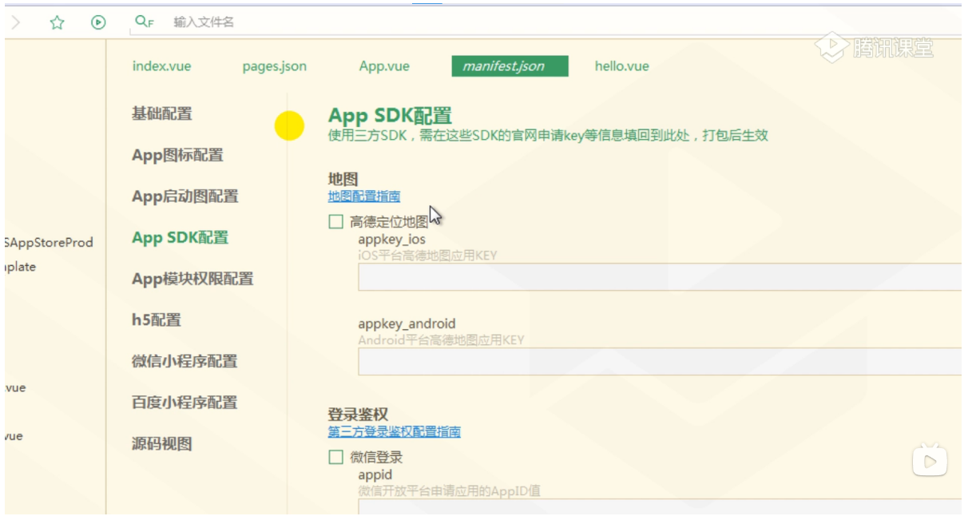Open the 地图配置指南 link
Image resolution: width=980 pixels, height=524 pixels.
(x=364, y=196)
